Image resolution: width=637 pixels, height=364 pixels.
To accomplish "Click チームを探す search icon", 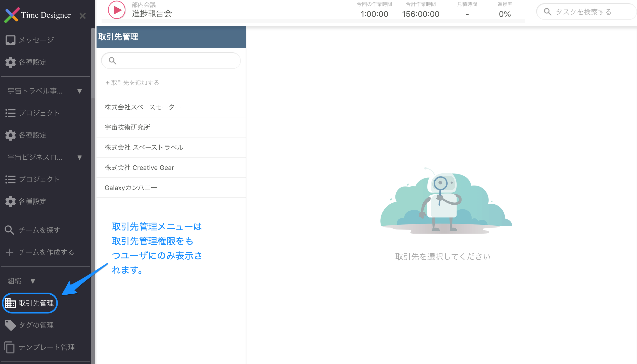I will (10, 230).
